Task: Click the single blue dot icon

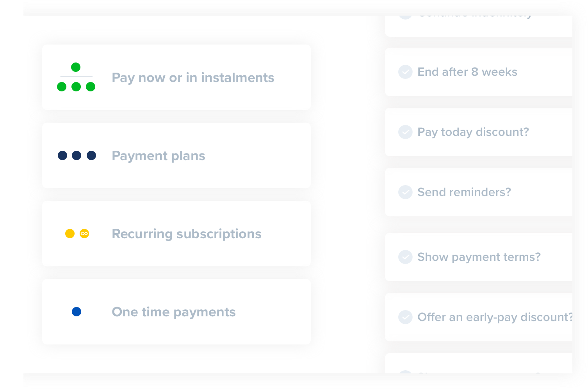Action: 77,312
